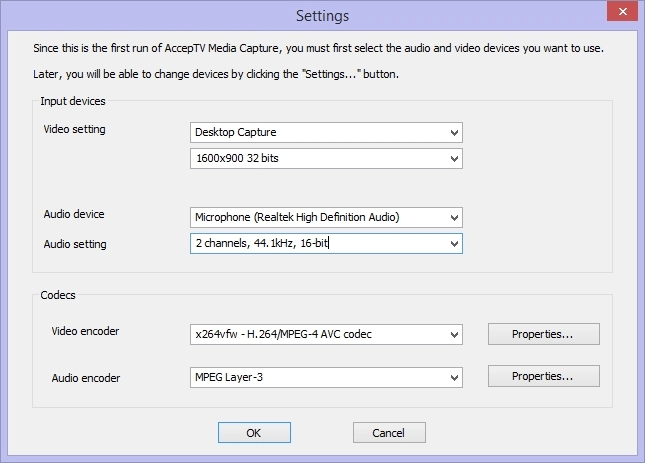Dismiss the dialog with Cancel
The height and width of the screenshot is (463, 645).
389,433
